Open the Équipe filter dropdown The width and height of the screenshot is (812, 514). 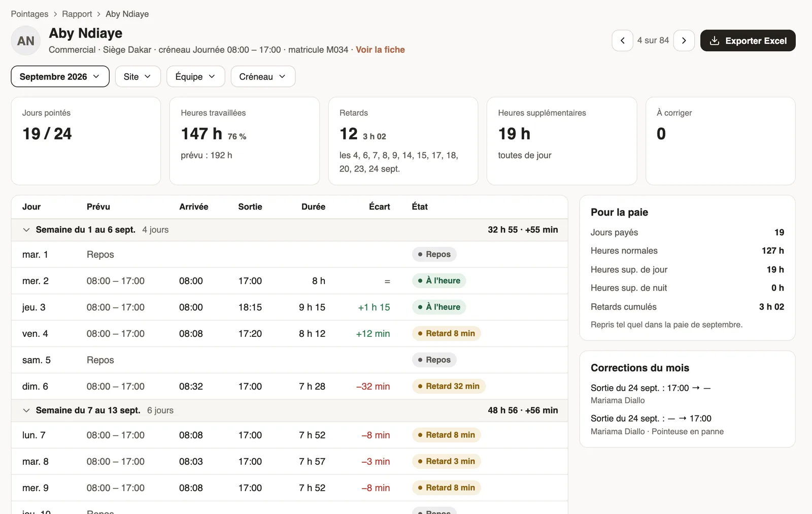[x=195, y=77]
